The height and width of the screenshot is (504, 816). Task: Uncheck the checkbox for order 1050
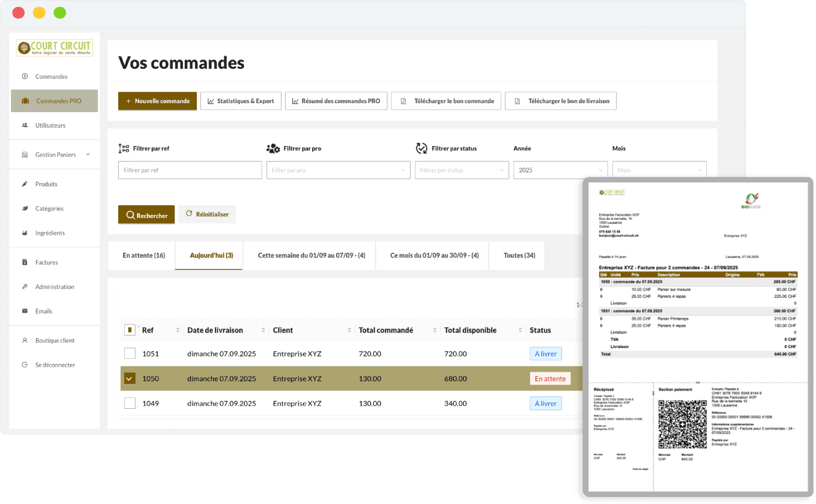[130, 378]
